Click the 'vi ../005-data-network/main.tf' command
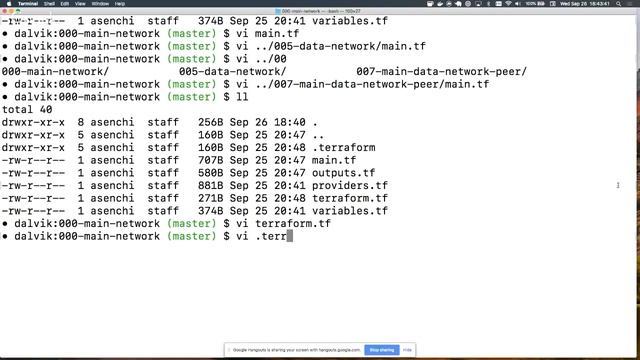Image resolution: width=640 pixels, height=360 pixels. tap(331, 46)
